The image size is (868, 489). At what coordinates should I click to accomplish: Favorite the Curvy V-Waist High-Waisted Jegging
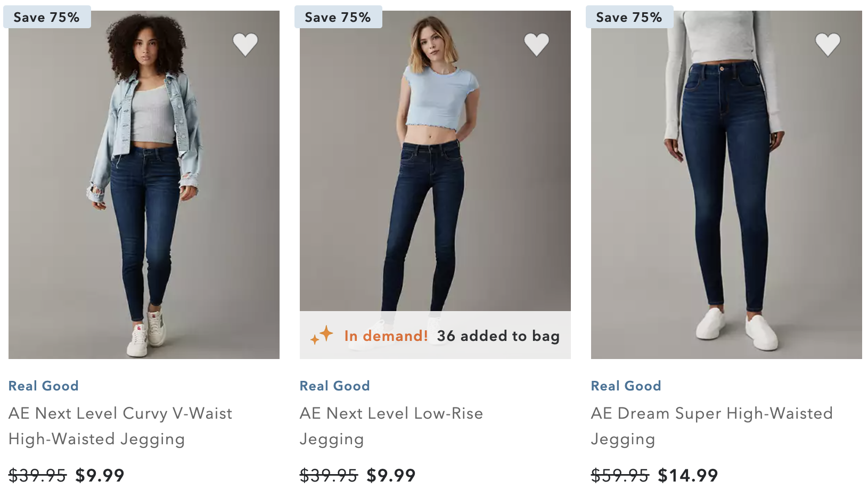(245, 44)
